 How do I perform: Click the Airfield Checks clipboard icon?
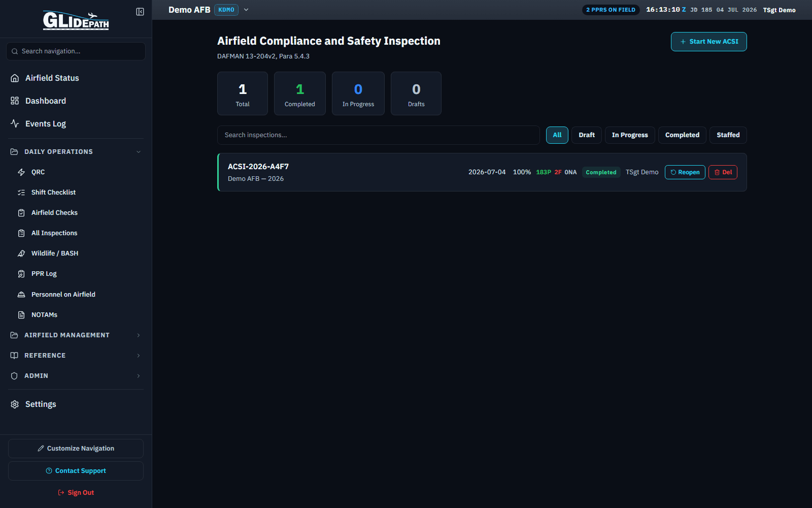click(x=21, y=213)
